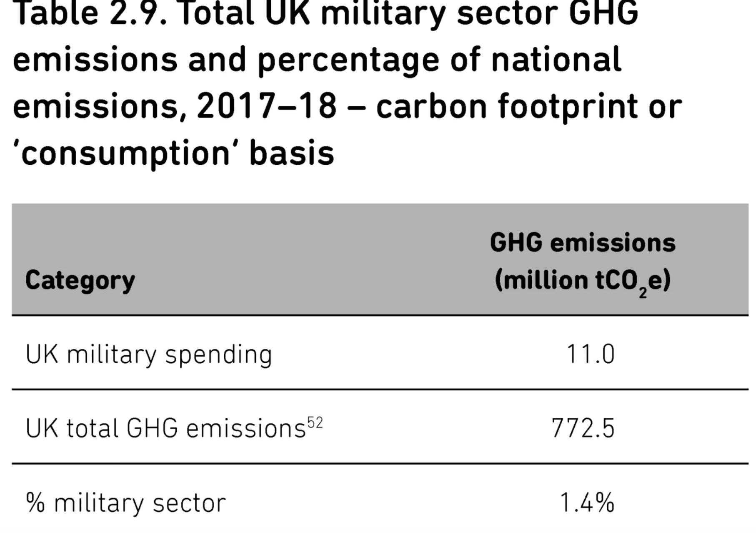Screen dimensions: 756x533
Task: Click the "GHG emissions" column header text
Action: (x=582, y=243)
